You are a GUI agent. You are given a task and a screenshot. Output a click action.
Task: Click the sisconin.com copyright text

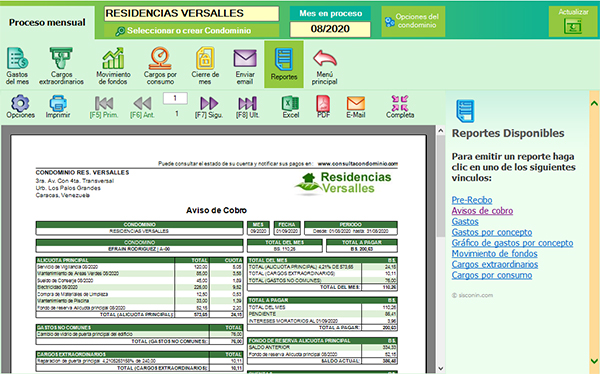(472, 295)
